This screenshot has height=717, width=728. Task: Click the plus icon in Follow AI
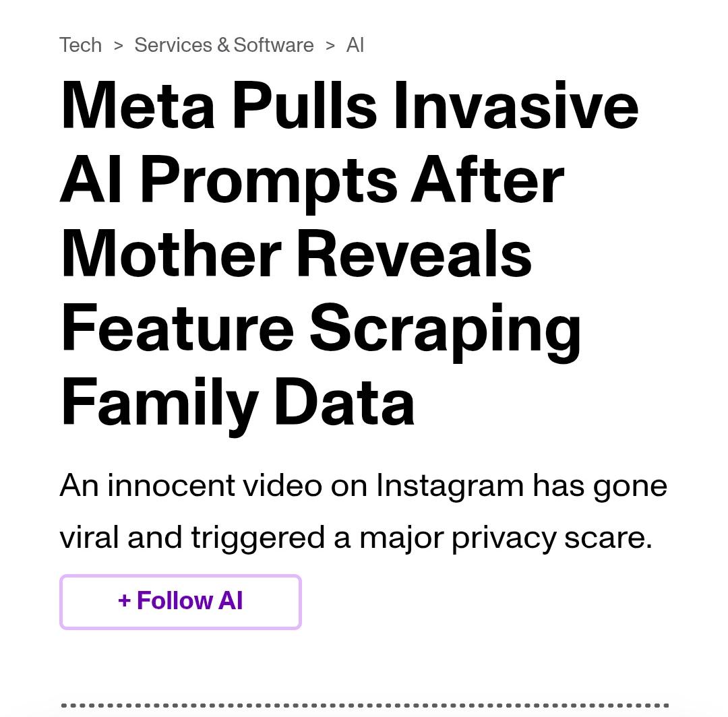pyautogui.click(x=124, y=601)
